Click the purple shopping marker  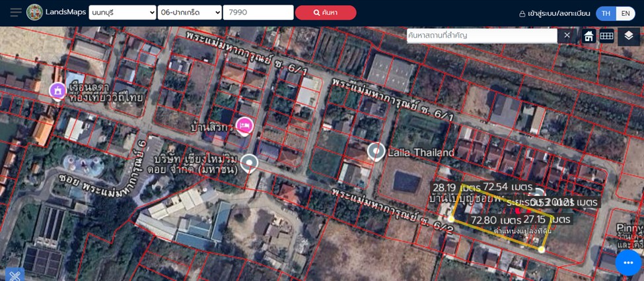point(57,90)
